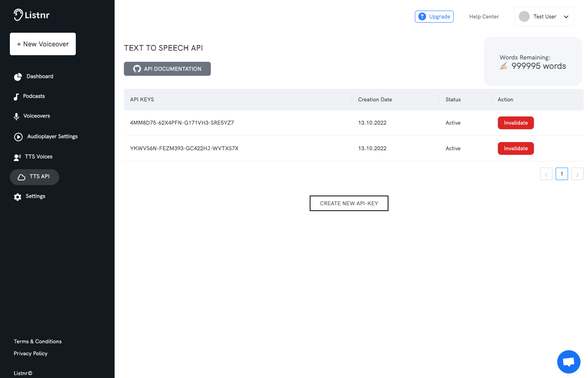
Task: Start a New Voiceover
Action: point(43,44)
